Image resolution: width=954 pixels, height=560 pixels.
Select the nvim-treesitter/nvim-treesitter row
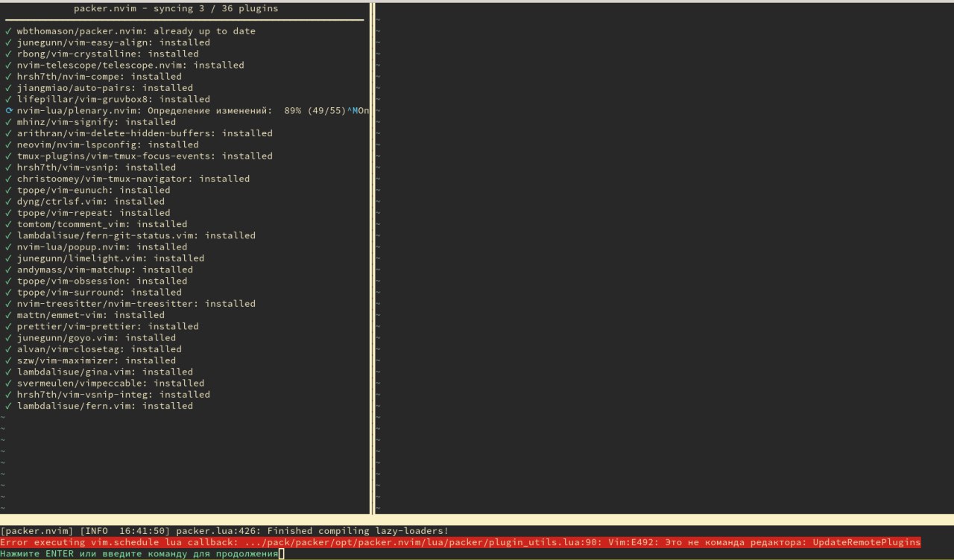(x=130, y=304)
